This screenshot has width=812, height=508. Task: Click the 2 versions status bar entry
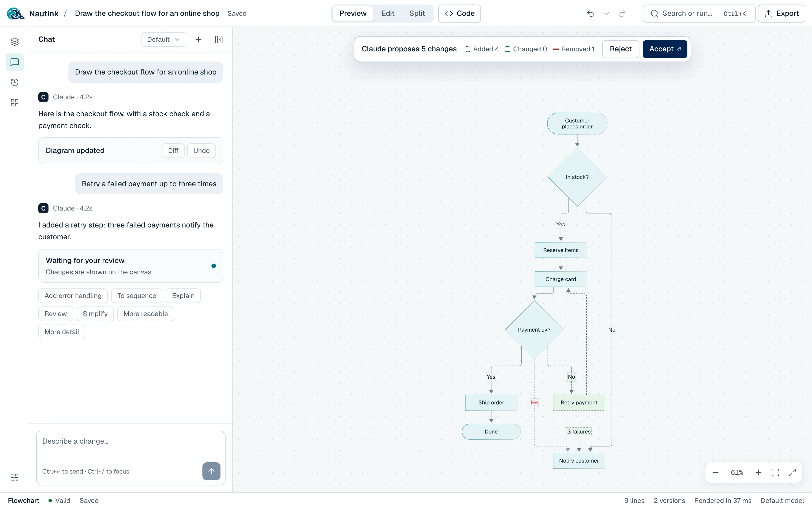tap(669, 500)
